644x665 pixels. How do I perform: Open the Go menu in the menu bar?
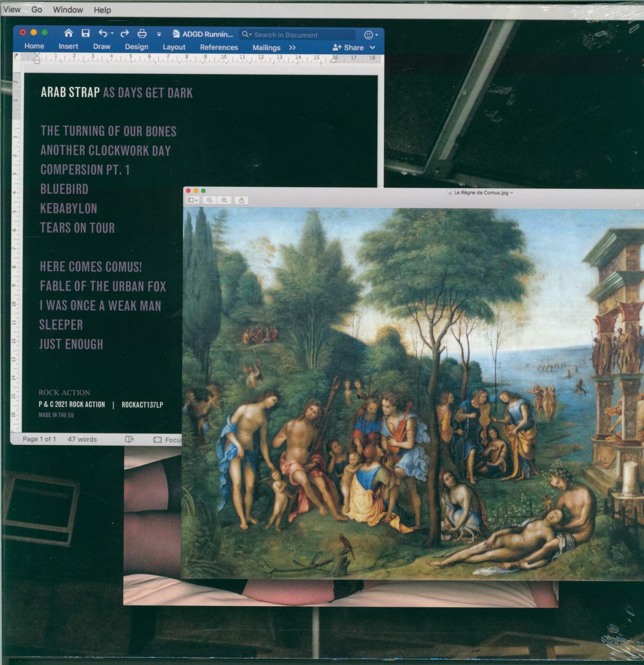(37, 9)
